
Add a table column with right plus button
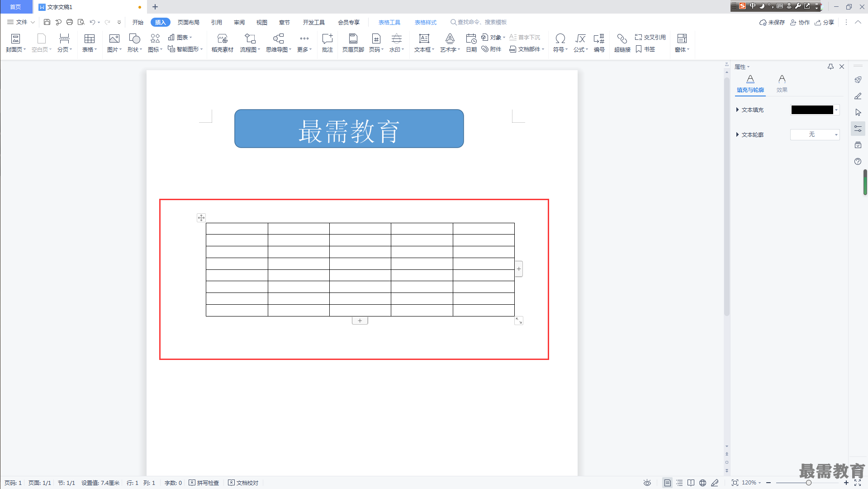(519, 269)
